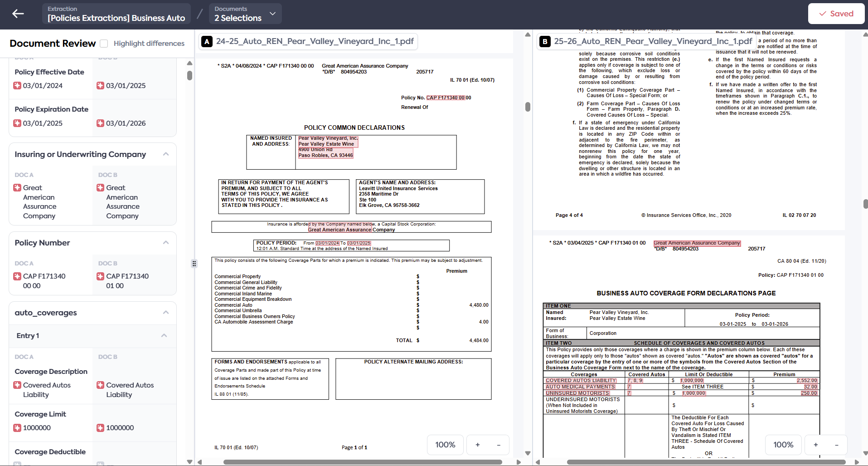Click the B badge on document 25-26
Screen dimensions: 868x466
[x=545, y=42]
